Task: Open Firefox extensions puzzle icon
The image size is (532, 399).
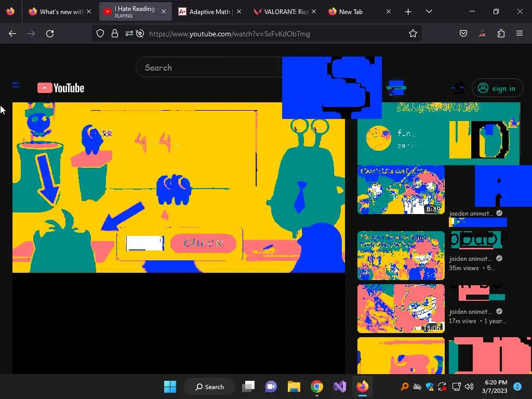Action: point(501,33)
